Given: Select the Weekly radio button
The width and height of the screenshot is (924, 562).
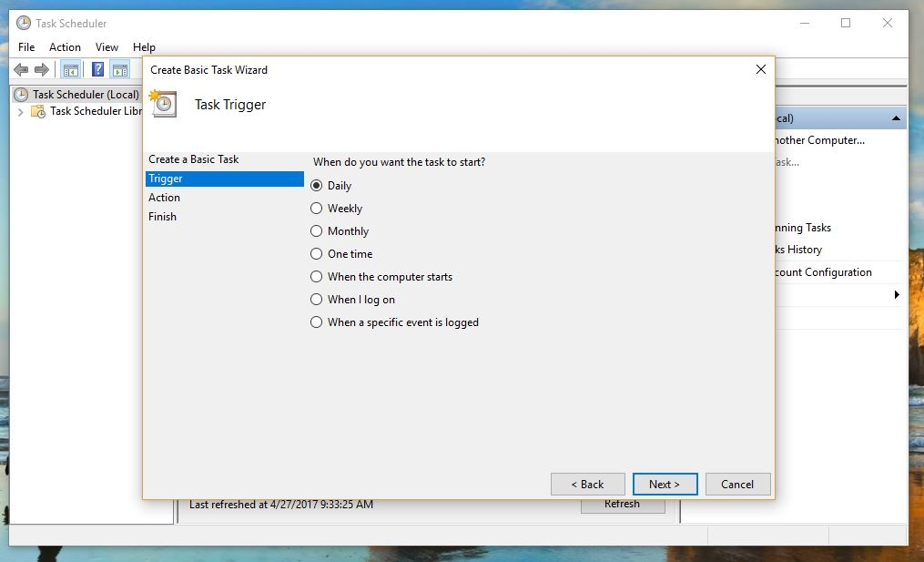Looking at the screenshot, I should (x=317, y=209).
